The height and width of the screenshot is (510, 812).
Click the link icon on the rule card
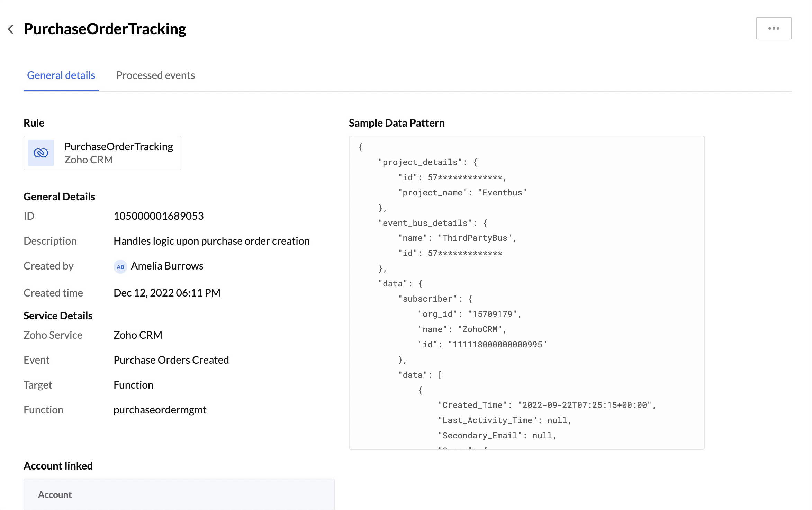pos(40,153)
